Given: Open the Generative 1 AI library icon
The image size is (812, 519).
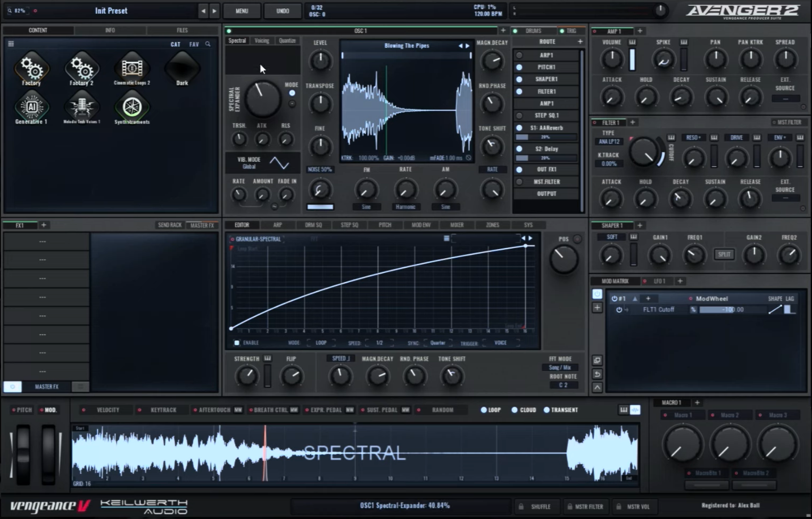Looking at the screenshot, I should coord(31,107).
